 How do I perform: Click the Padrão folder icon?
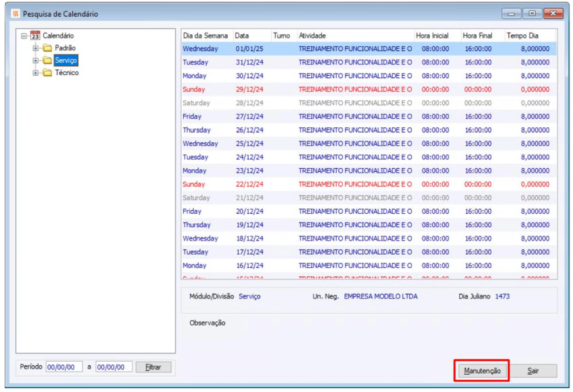coord(47,48)
